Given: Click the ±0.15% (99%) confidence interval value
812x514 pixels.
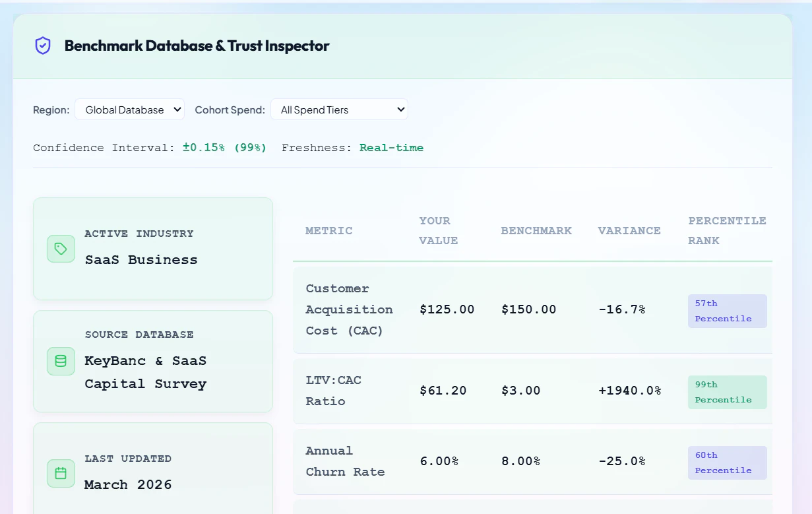Looking at the screenshot, I should coord(225,148).
